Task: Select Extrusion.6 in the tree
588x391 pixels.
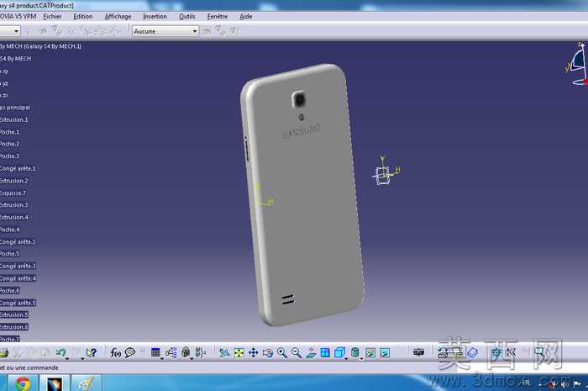Action: (14, 327)
